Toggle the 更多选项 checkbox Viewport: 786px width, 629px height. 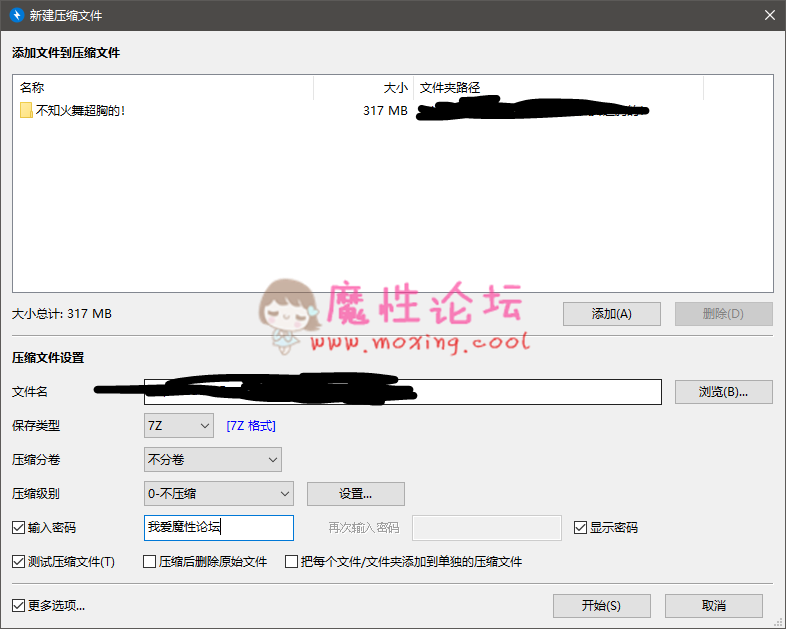pos(19,606)
